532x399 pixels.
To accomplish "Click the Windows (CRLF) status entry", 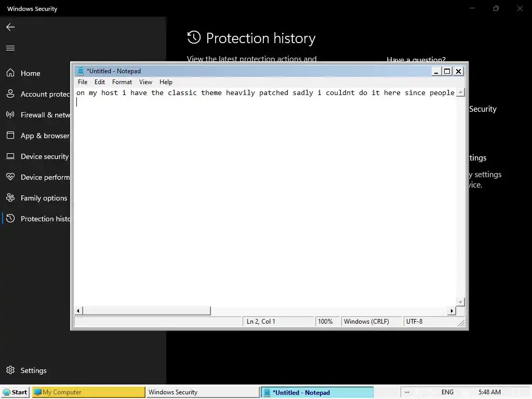I will pyautogui.click(x=371, y=322).
